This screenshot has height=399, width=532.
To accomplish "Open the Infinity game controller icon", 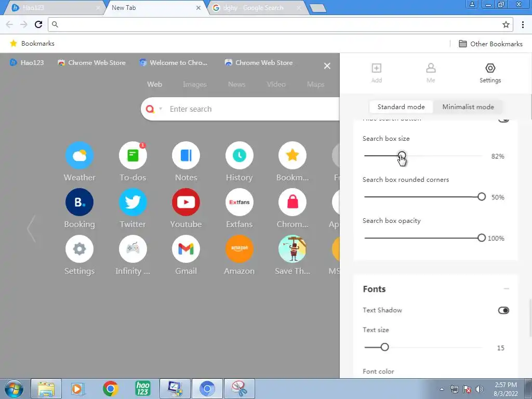I will 132,249.
